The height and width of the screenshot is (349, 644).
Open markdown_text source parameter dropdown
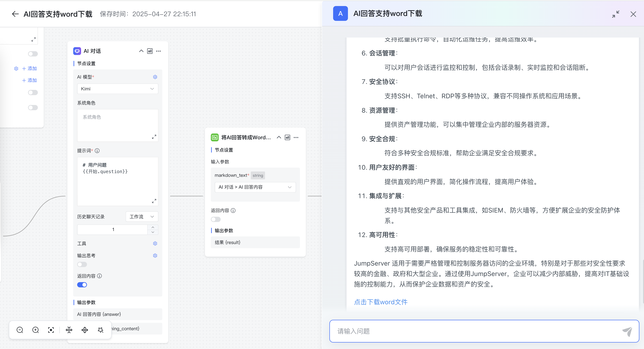[x=255, y=187]
